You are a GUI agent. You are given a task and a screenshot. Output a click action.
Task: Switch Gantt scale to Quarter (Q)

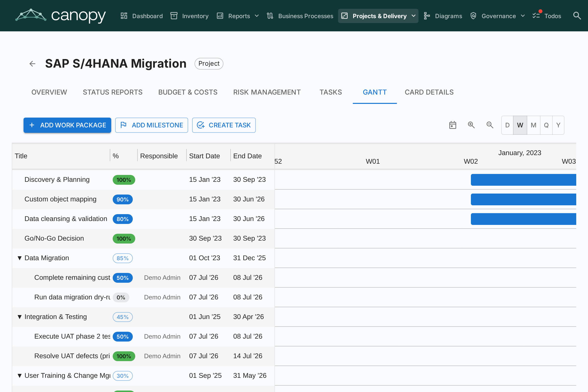(546, 125)
